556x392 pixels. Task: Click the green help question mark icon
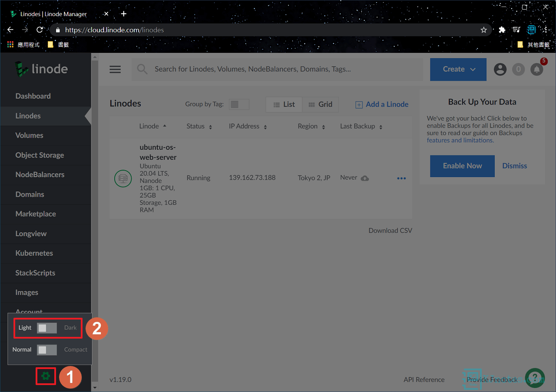click(x=535, y=378)
